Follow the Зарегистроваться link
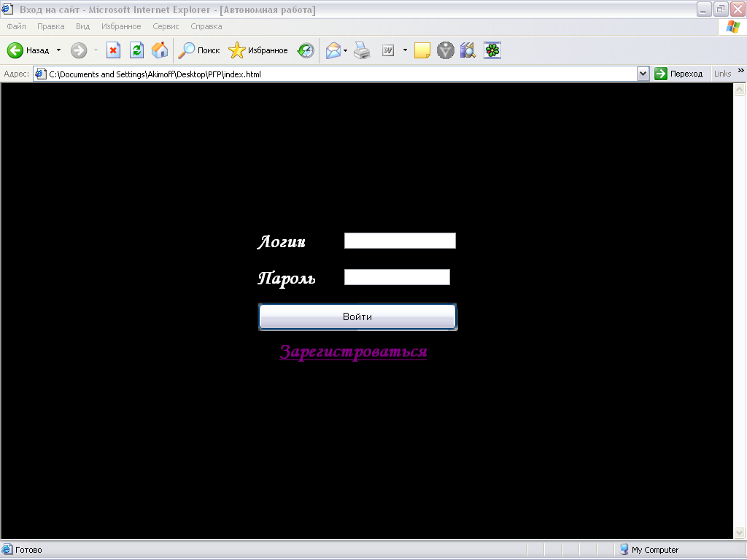 coord(353,352)
